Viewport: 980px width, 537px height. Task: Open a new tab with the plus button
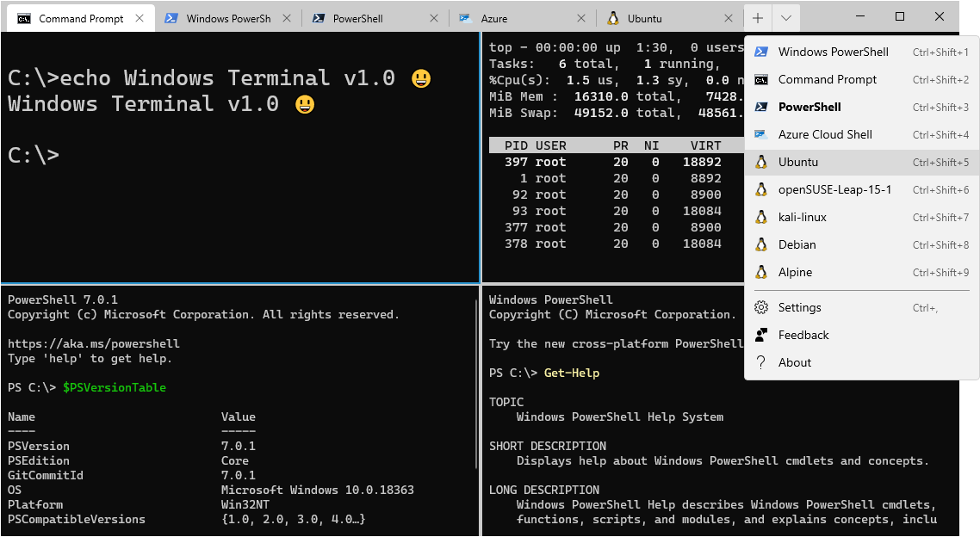click(757, 16)
